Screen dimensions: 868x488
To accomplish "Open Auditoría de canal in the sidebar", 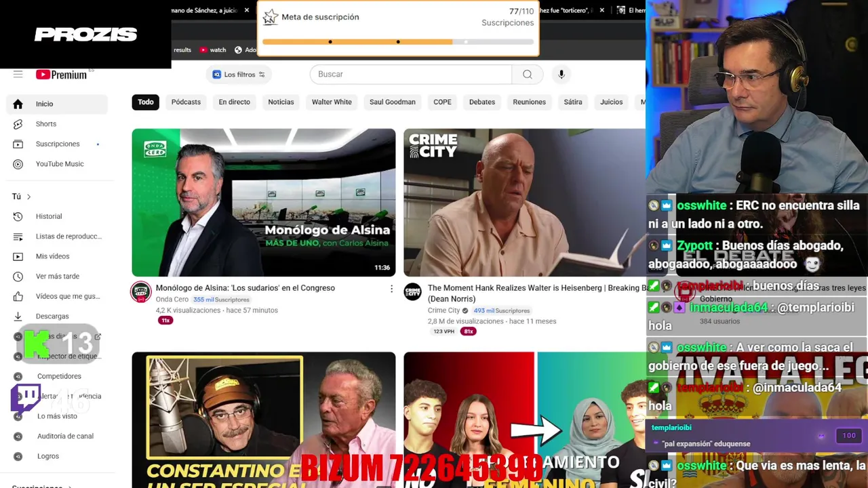I will (x=57, y=436).
